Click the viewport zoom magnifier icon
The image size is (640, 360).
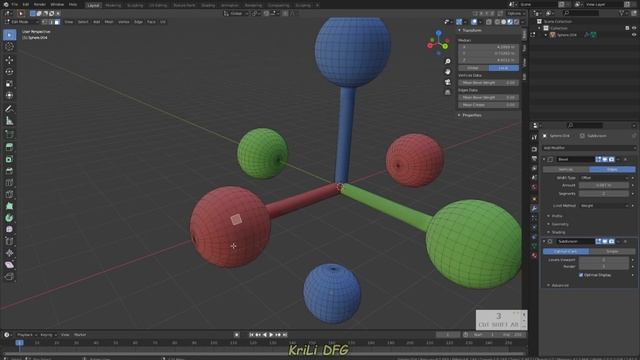[448, 61]
